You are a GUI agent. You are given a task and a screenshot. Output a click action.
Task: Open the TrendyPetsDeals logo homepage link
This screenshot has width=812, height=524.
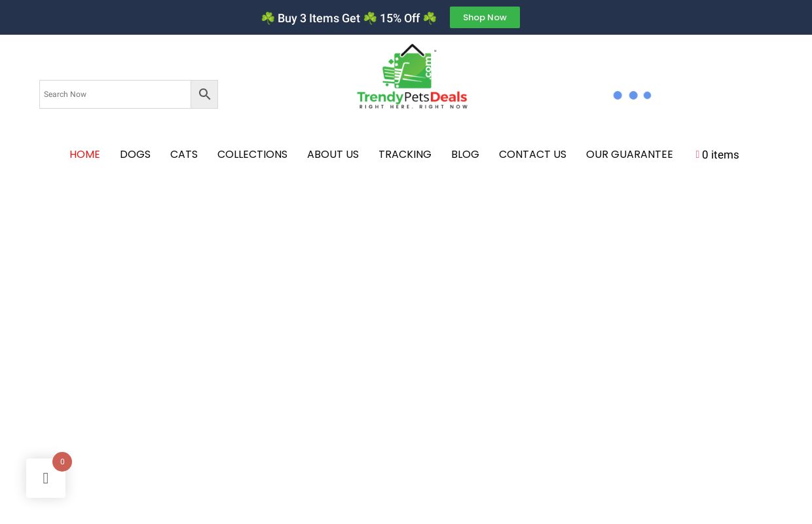(412, 77)
